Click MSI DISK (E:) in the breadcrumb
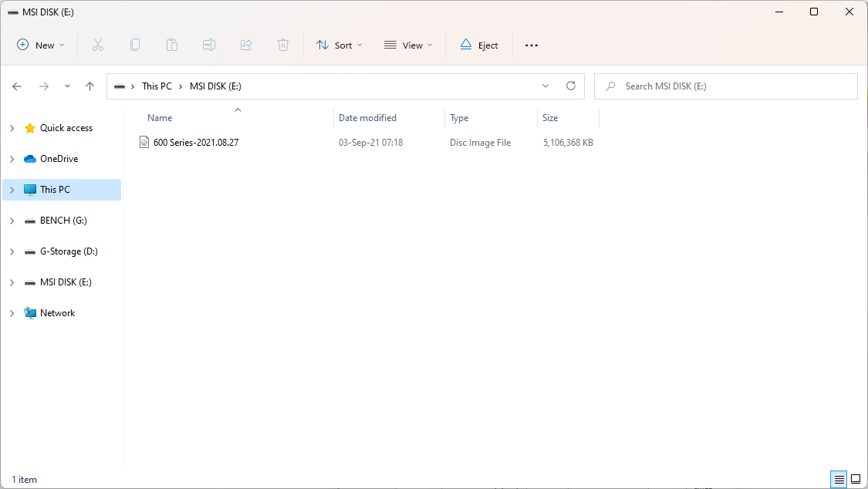The width and height of the screenshot is (868, 489). tap(215, 86)
